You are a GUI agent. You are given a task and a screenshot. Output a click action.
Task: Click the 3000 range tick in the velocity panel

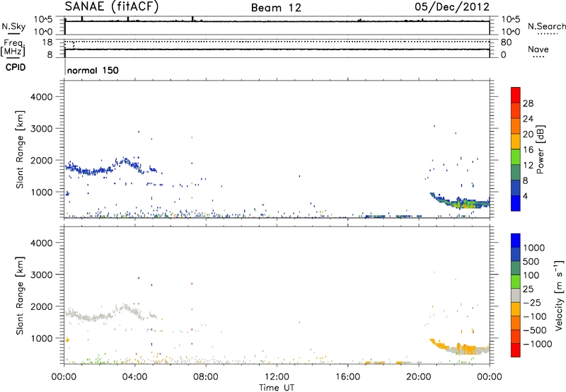pos(42,275)
